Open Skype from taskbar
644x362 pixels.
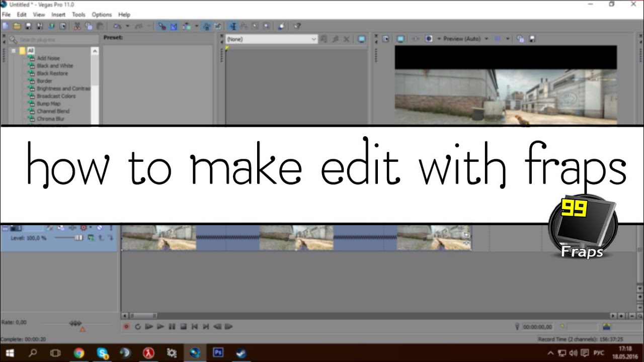pos(103,353)
